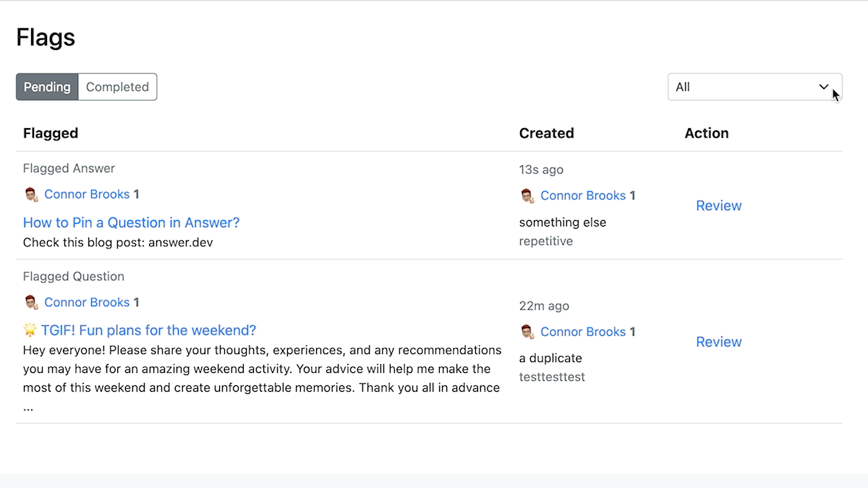Click reporter avatar next to the question flag
Viewport: 868px width, 488px height.
coord(527,332)
